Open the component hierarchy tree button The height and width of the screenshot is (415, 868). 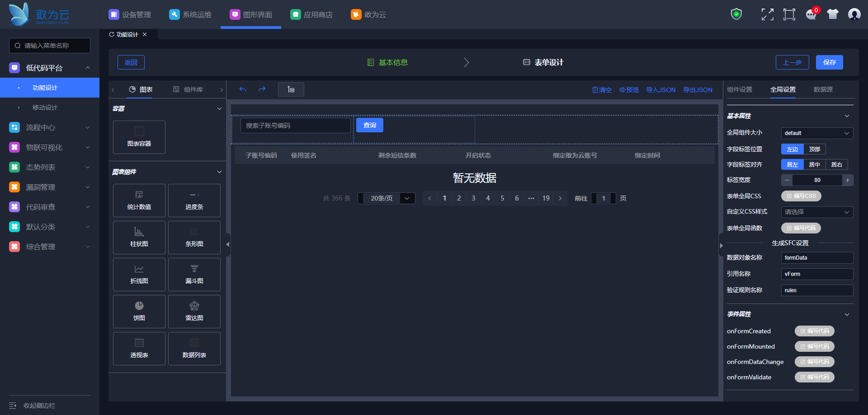click(x=291, y=89)
